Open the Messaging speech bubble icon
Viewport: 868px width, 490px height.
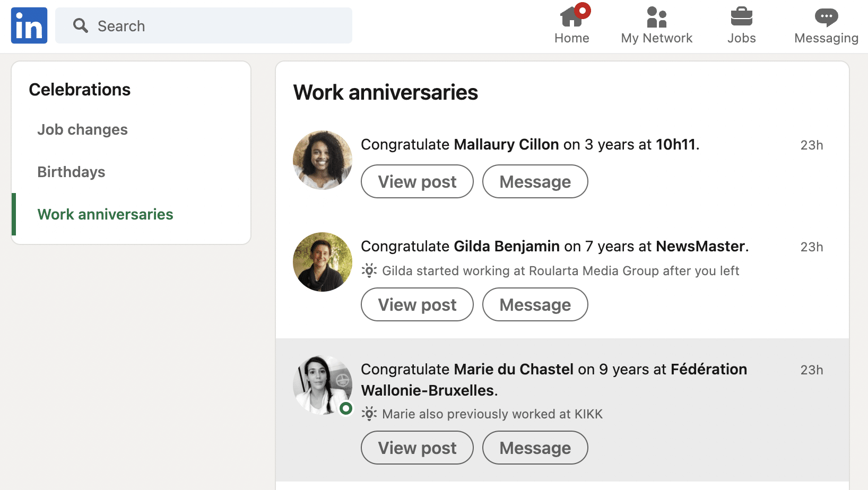pyautogui.click(x=826, y=17)
